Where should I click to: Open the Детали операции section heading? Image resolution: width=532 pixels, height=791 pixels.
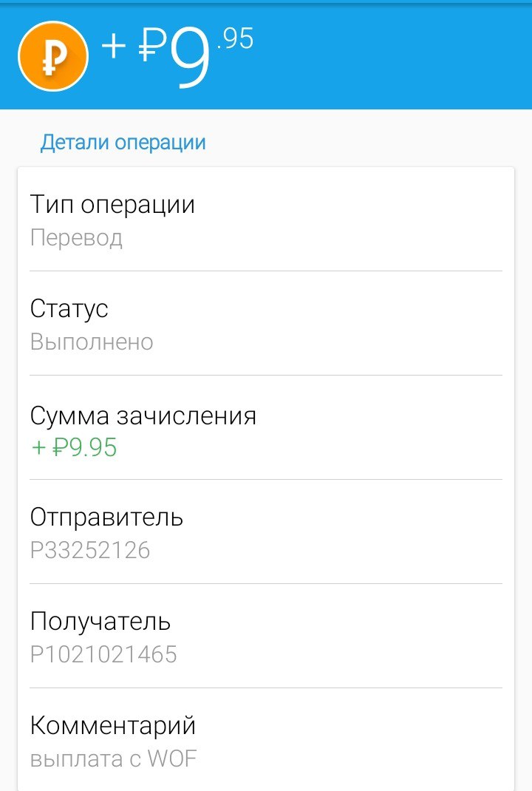[x=123, y=142]
